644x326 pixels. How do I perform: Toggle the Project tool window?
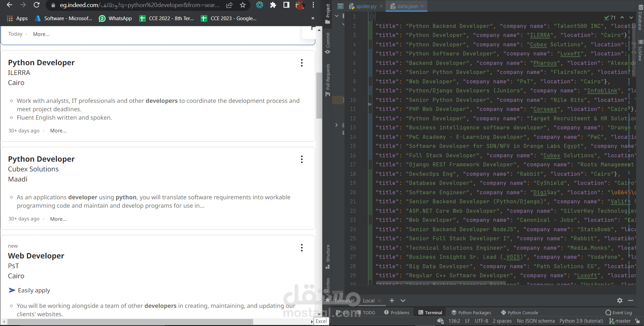(328, 11)
